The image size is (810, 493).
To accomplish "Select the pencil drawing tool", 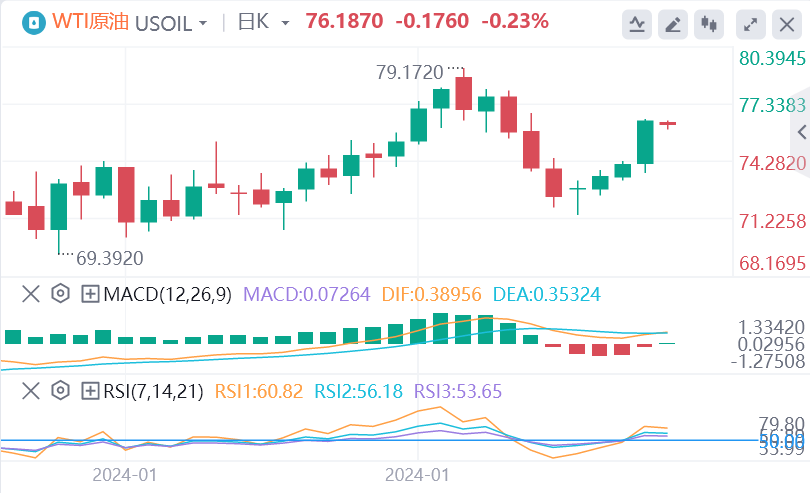I will pos(673,24).
